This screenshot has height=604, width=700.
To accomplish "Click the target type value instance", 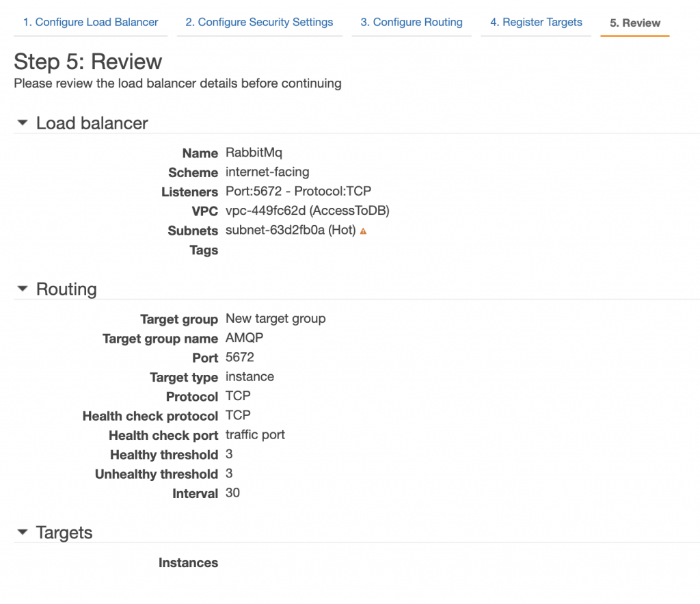I will pyautogui.click(x=250, y=377).
